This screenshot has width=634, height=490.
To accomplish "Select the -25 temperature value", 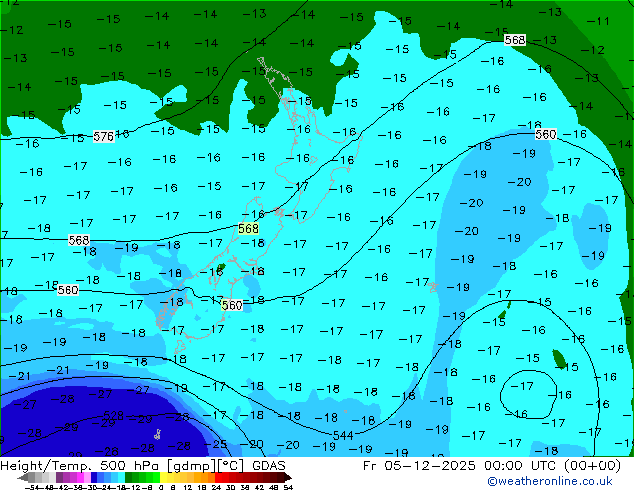I will [216, 444].
